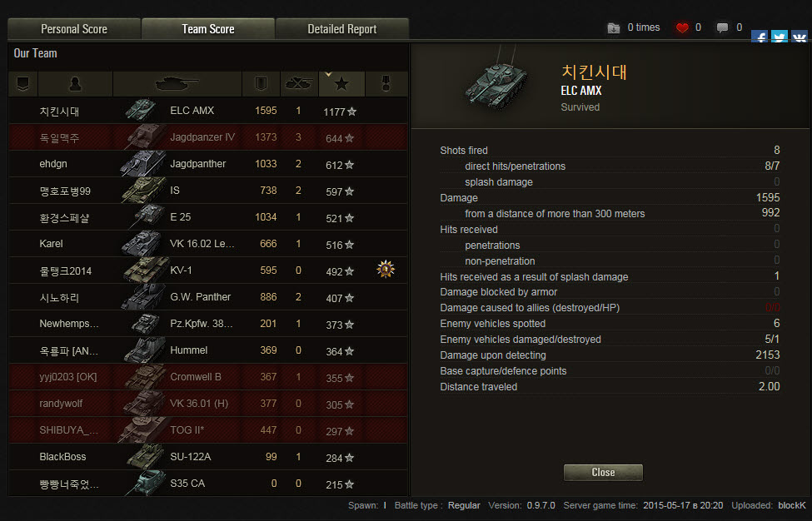Select the Team Score tab
Viewport: 812px width, 521px height.
pos(208,29)
